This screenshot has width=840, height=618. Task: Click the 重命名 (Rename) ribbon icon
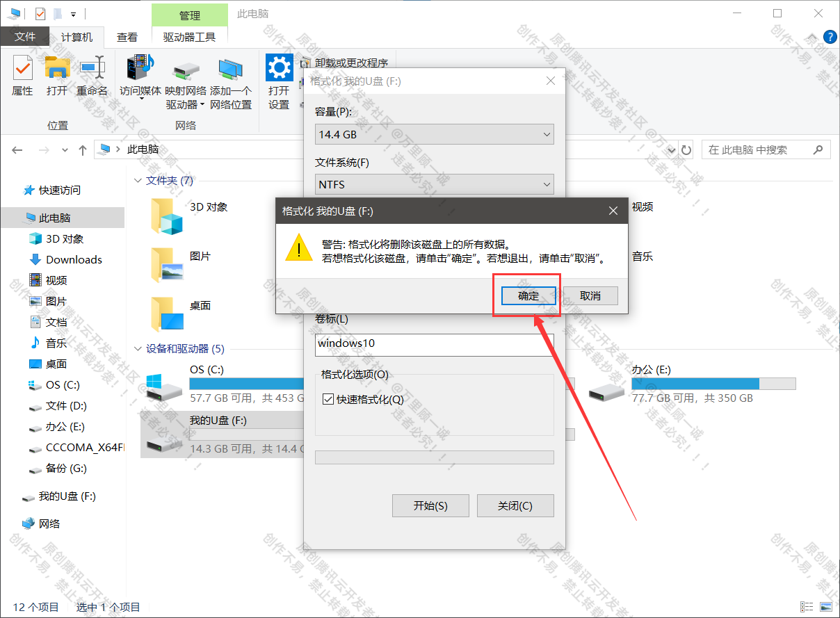[92, 76]
